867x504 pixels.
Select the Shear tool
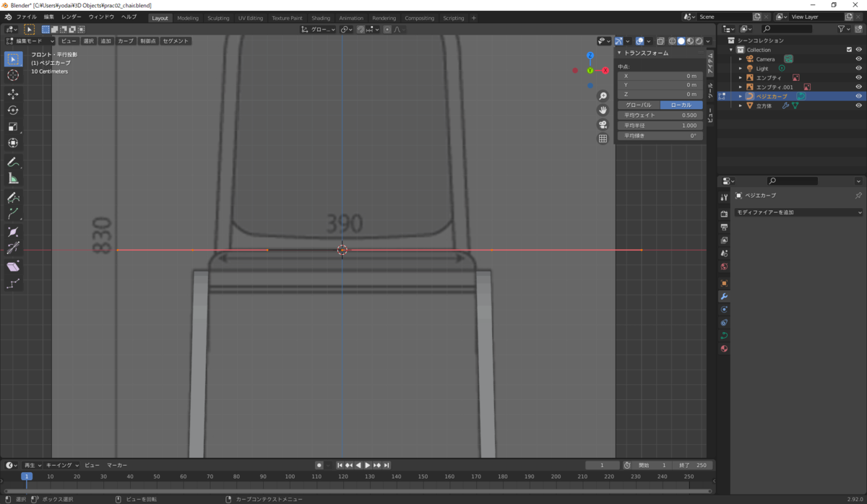tap(13, 266)
